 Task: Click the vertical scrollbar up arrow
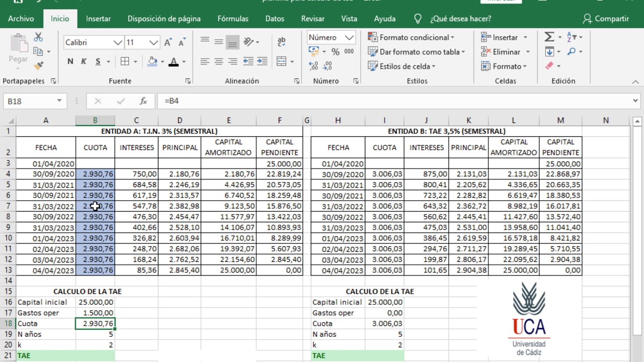[x=637, y=121]
